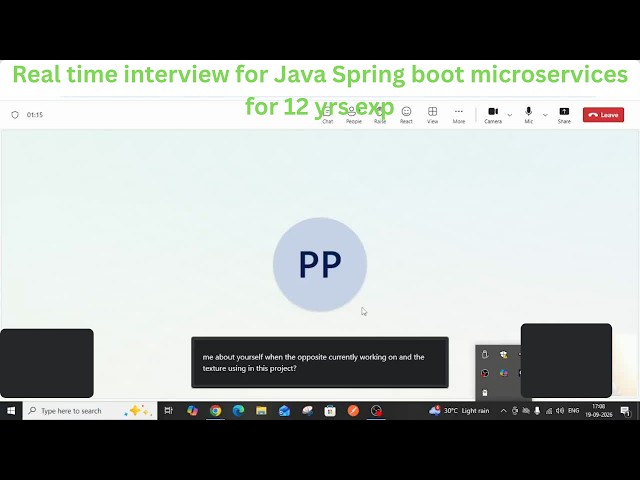The image size is (640, 480).
Task: Open the orange circular app on taskbar
Action: click(x=353, y=411)
